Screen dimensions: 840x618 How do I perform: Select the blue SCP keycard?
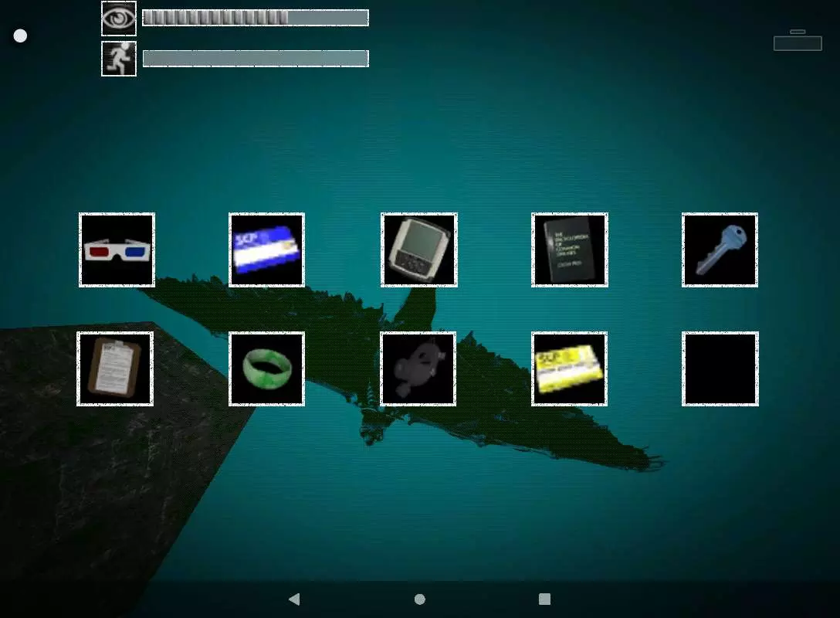click(x=267, y=250)
